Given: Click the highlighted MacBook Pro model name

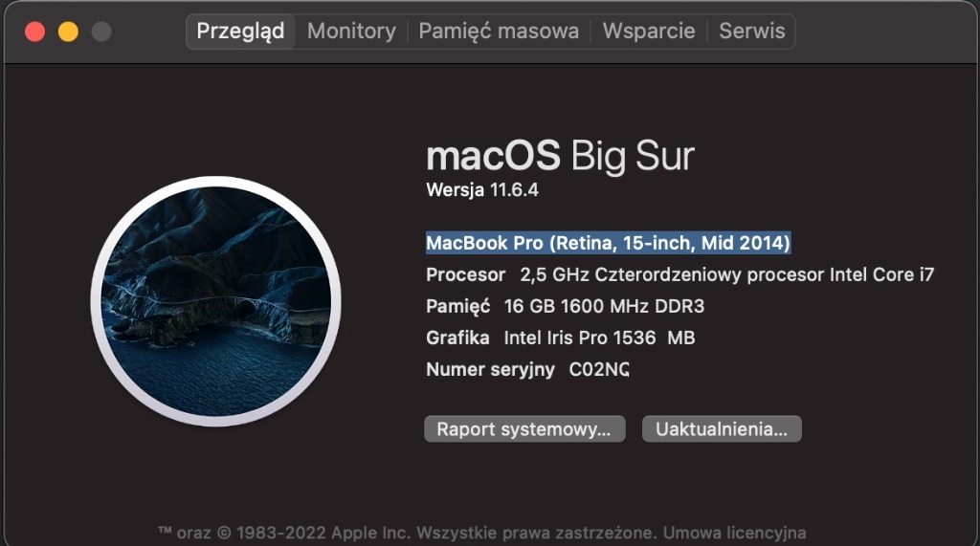Looking at the screenshot, I should pos(608,243).
